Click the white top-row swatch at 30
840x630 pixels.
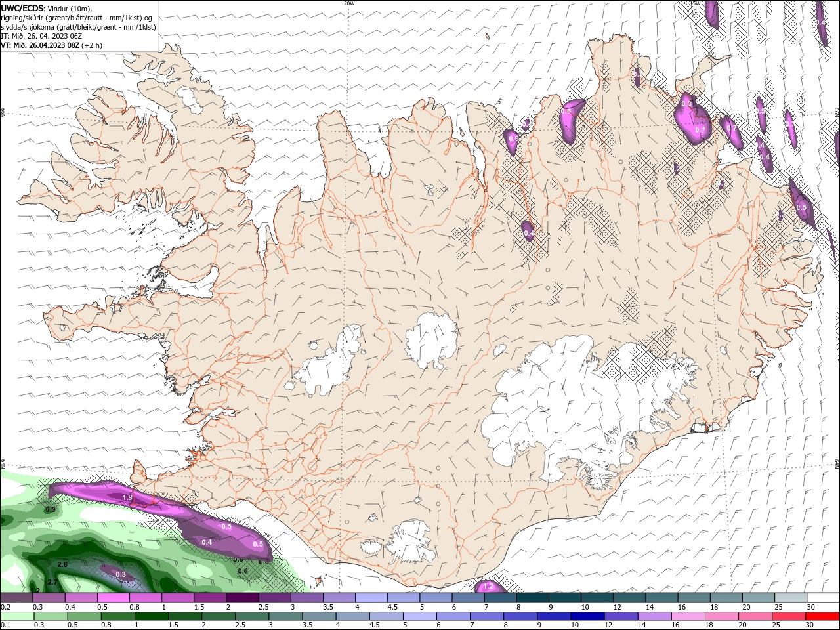pyautogui.click(x=823, y=598)
